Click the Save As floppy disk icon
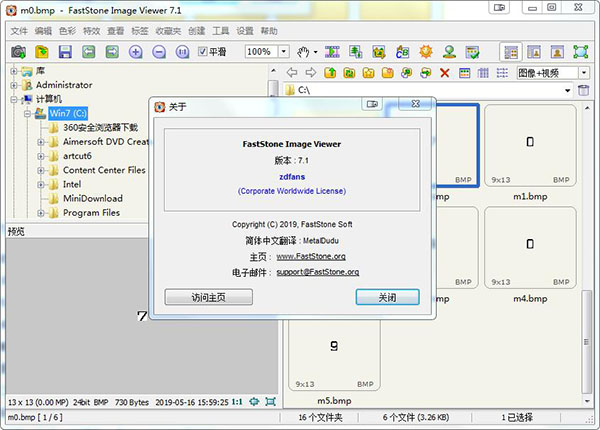Image resolution: width=600 pixels, height=430 pixels. pyautogui.click(x=65, y=52)
